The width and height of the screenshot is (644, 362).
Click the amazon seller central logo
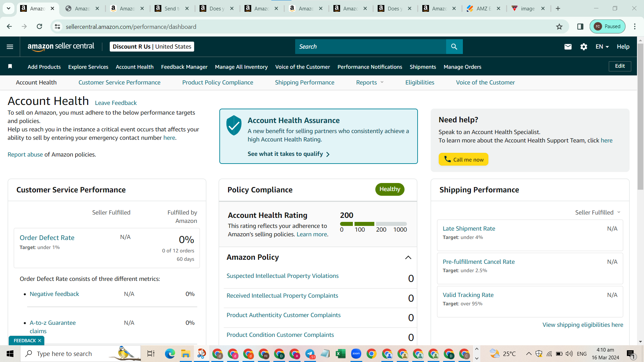(61, 47)
